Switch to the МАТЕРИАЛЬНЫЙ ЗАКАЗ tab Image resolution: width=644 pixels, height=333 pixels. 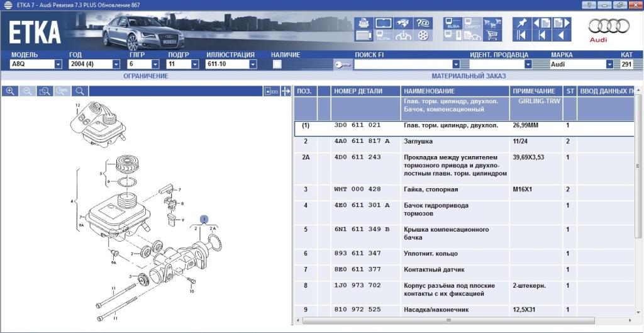click(469, 76)
